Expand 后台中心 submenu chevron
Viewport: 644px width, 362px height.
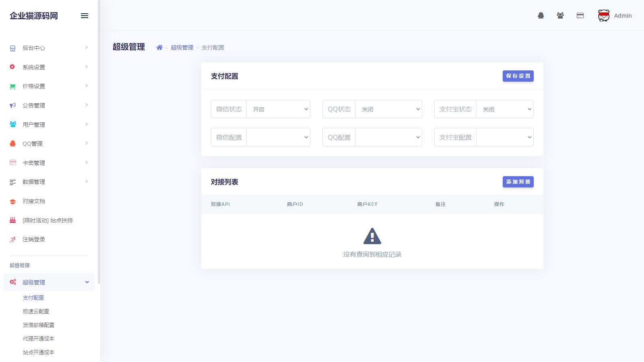click(87, 47)
